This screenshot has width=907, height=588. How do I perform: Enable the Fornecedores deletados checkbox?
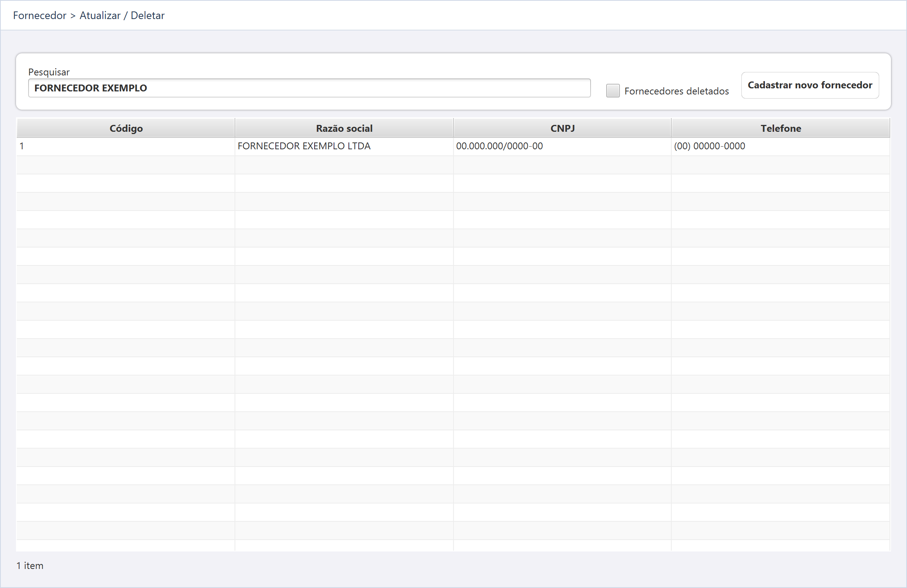pyautogui.click(x=612, y=91)
